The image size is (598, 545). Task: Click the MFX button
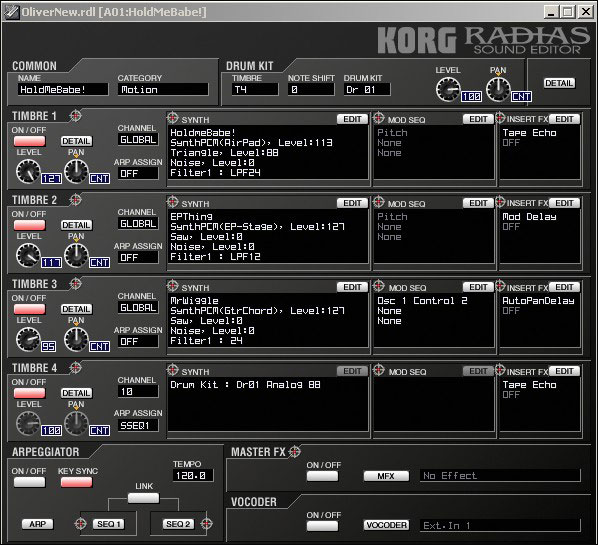[x=386, y=476]
